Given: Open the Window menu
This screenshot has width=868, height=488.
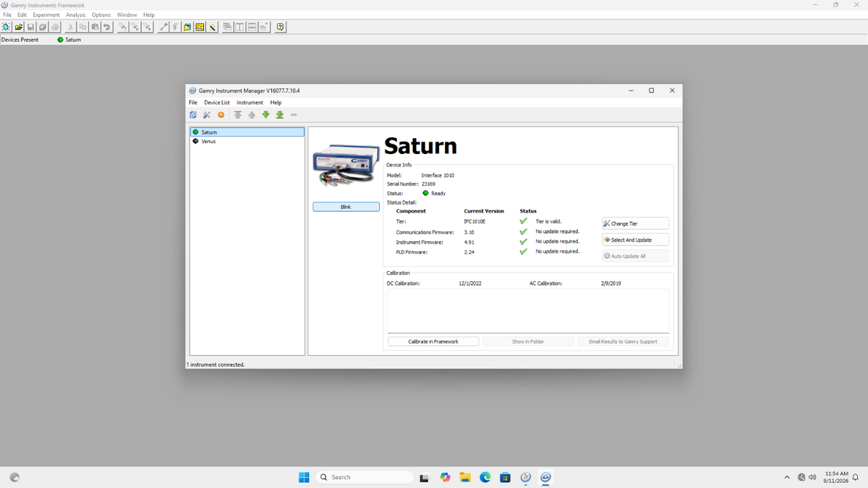Looking at the screenshot, I should coord(127,14).
